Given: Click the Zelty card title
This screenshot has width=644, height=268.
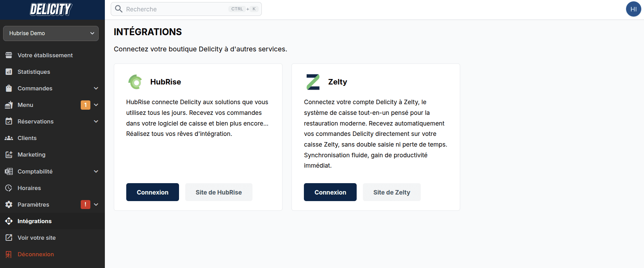Looking at the screenshot, I should [x=337, y=82].
